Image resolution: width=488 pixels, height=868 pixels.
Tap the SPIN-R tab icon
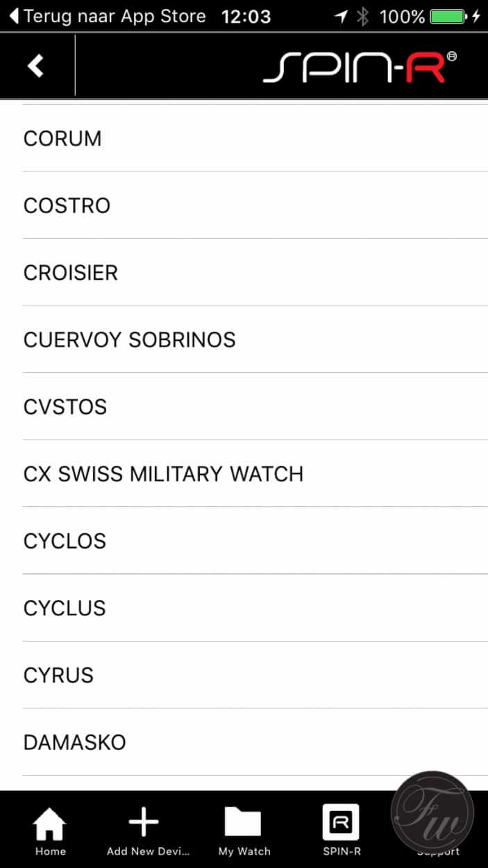point(341,823)
